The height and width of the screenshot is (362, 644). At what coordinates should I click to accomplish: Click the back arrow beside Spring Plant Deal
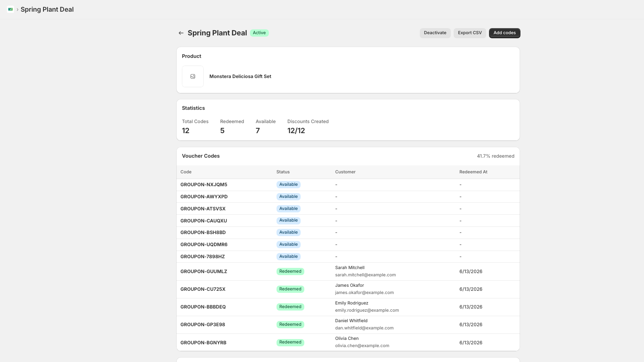pyautogui.click(x=181, y=33)
